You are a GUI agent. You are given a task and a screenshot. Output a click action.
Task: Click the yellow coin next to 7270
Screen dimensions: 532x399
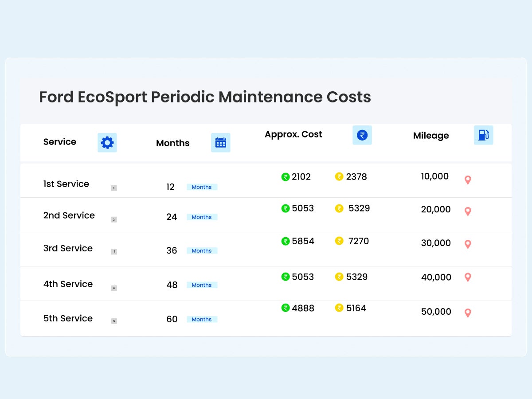(x=340, y=241)
